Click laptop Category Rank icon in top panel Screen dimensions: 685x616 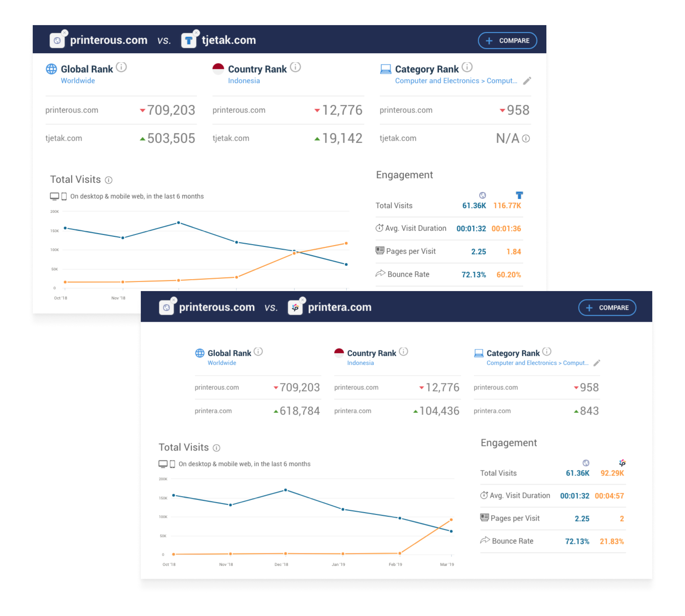point(385,69)
